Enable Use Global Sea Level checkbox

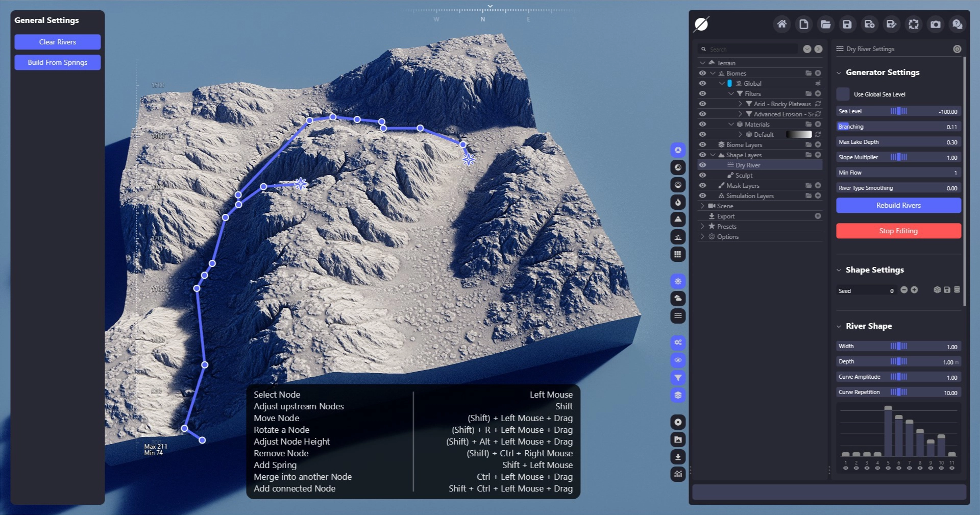pos(843,94)
